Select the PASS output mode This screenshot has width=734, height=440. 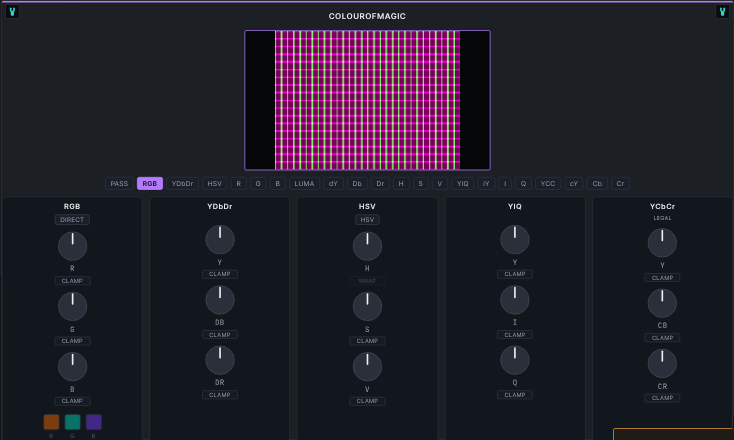click(x=119, y=183)
